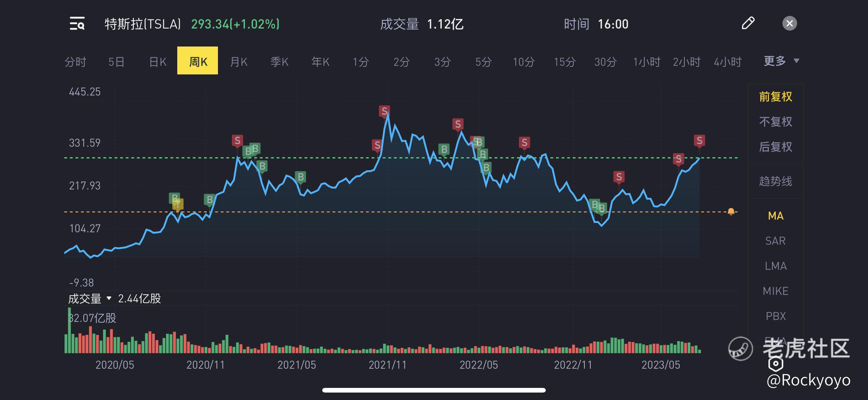Switch to 分时 view
868x400 pixels.
(75, 62)
